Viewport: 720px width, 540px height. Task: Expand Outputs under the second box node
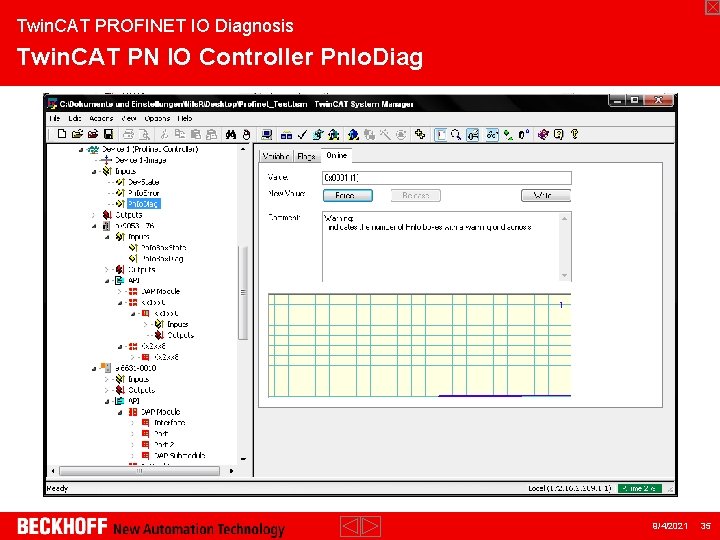click(107, 390)
